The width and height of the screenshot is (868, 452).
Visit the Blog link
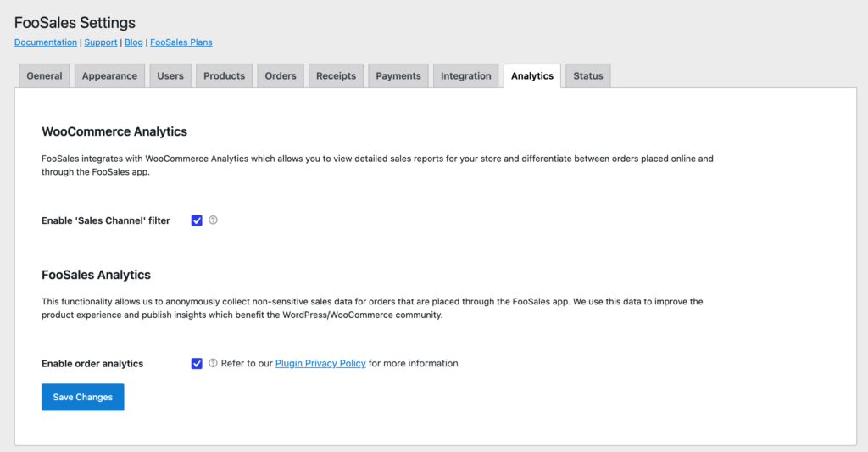click(x=133, y=42)
